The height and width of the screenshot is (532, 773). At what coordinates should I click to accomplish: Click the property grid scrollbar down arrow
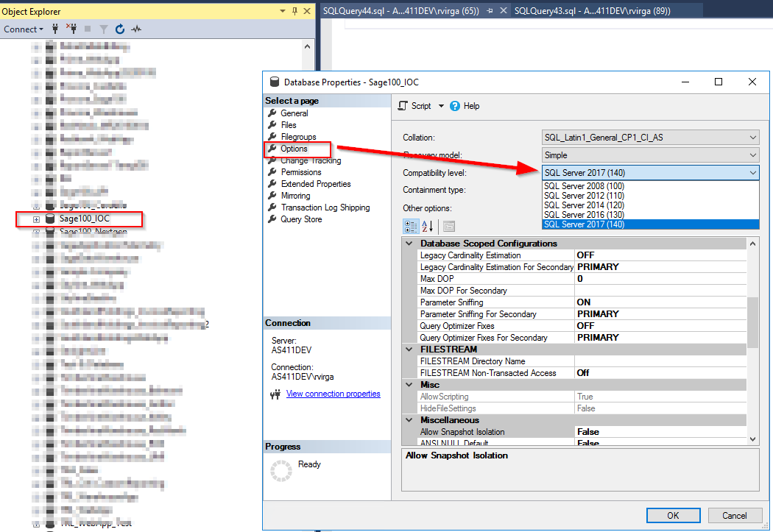[753, 439]
